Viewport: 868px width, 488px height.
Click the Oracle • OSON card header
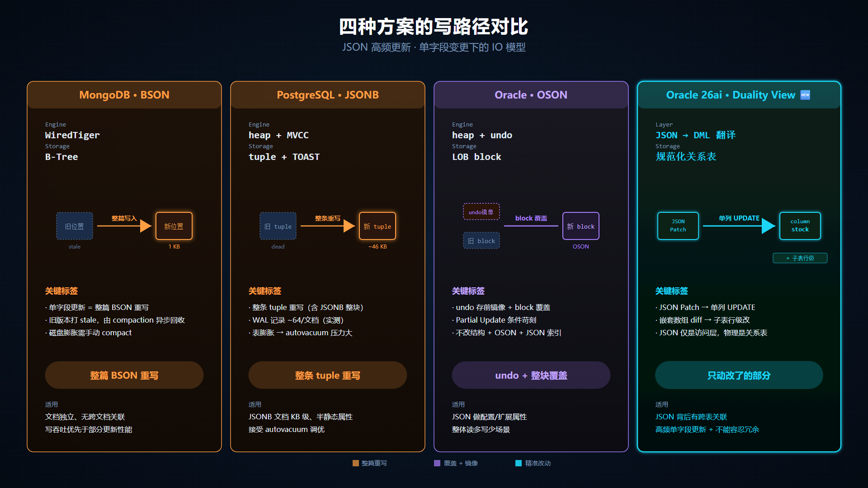(x=531, y=95)
